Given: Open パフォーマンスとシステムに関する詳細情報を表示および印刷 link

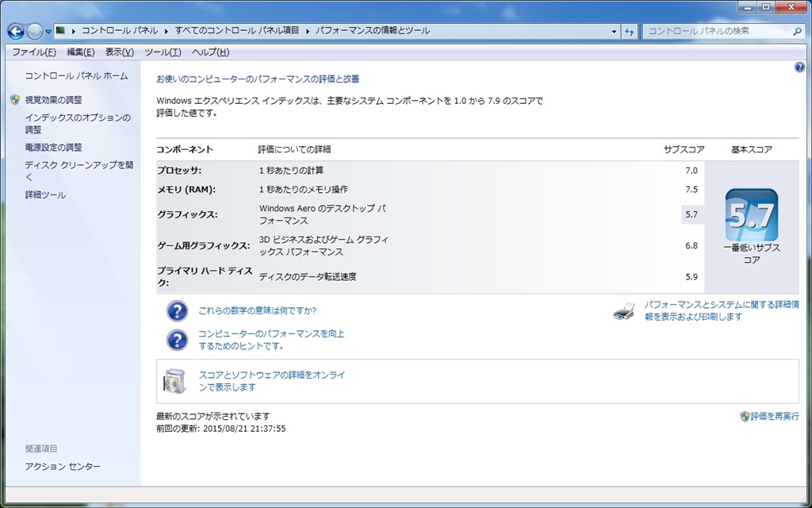Looking at the screenshot, I should coord(722,310).
